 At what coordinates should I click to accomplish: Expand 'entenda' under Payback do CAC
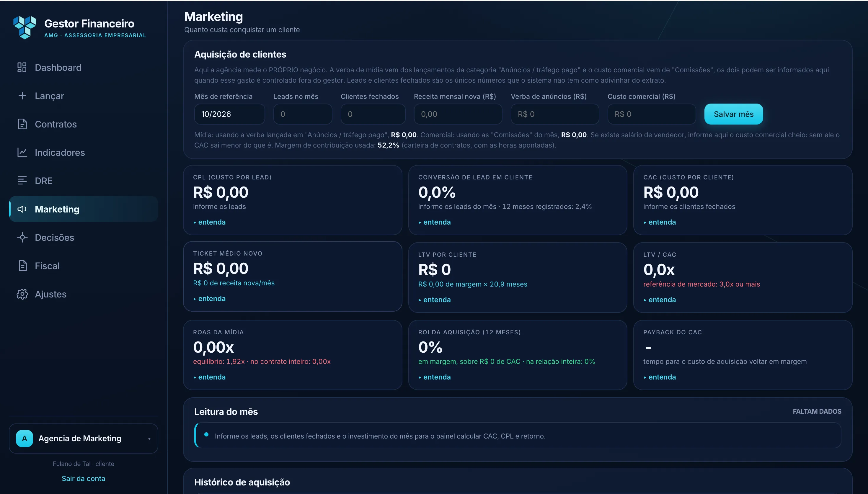pyautogui.click(x=660, y=377)
